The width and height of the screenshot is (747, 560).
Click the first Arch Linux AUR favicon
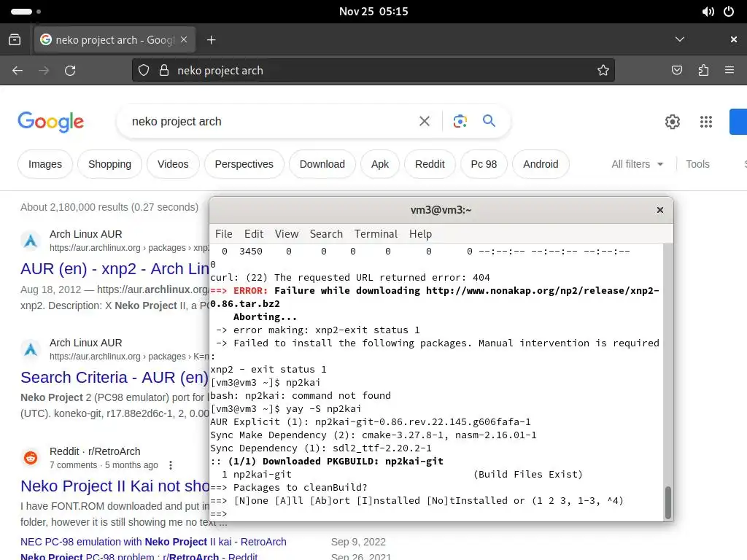coord(31,241)
